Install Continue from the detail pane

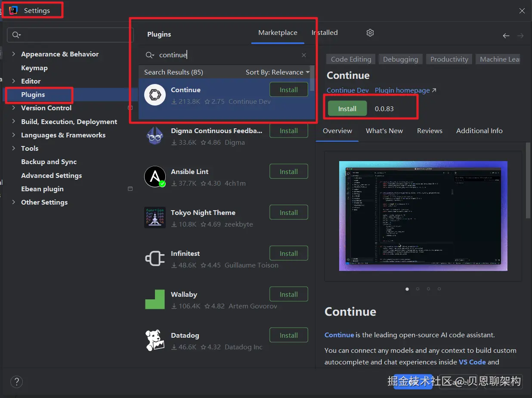347,109
